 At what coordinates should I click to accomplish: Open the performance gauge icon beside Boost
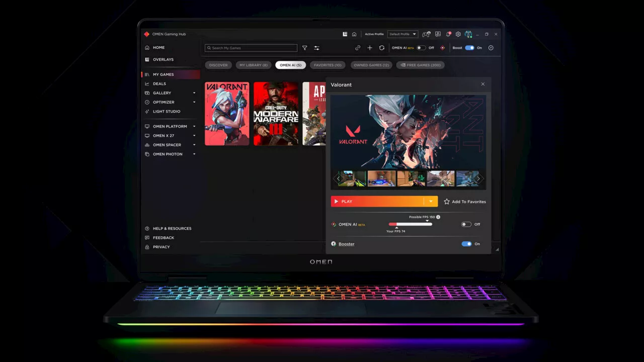coord(491,48)
